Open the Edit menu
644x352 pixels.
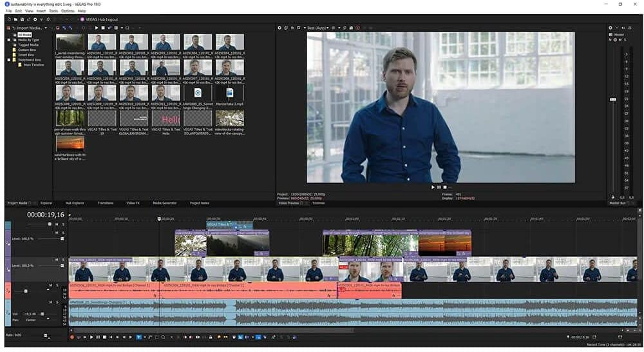19,11
